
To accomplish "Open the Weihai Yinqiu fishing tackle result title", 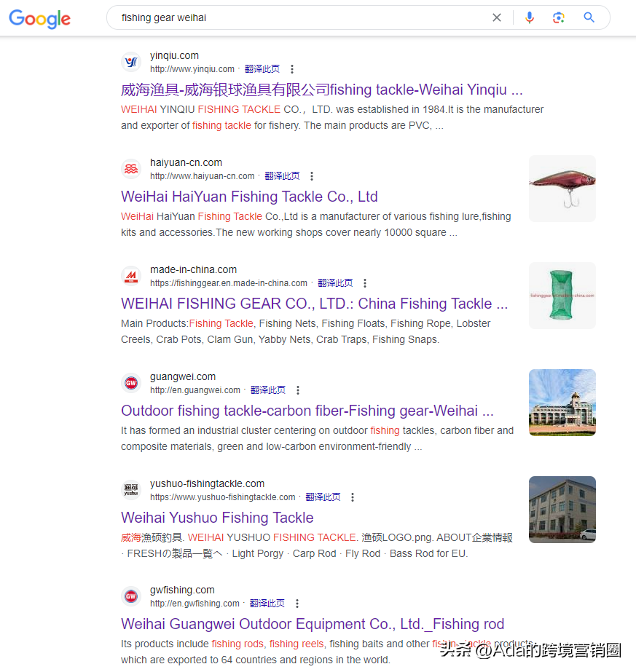I will pos(322,90).
